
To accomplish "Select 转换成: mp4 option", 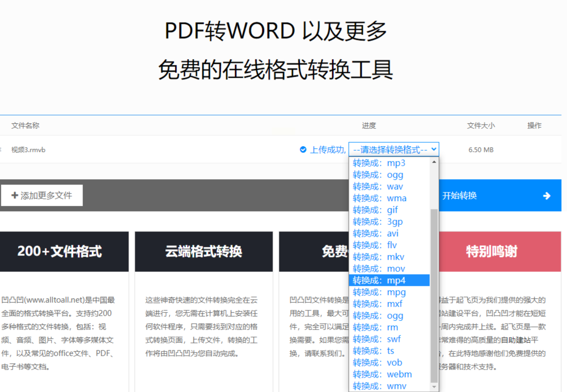I will click(389, 280).
